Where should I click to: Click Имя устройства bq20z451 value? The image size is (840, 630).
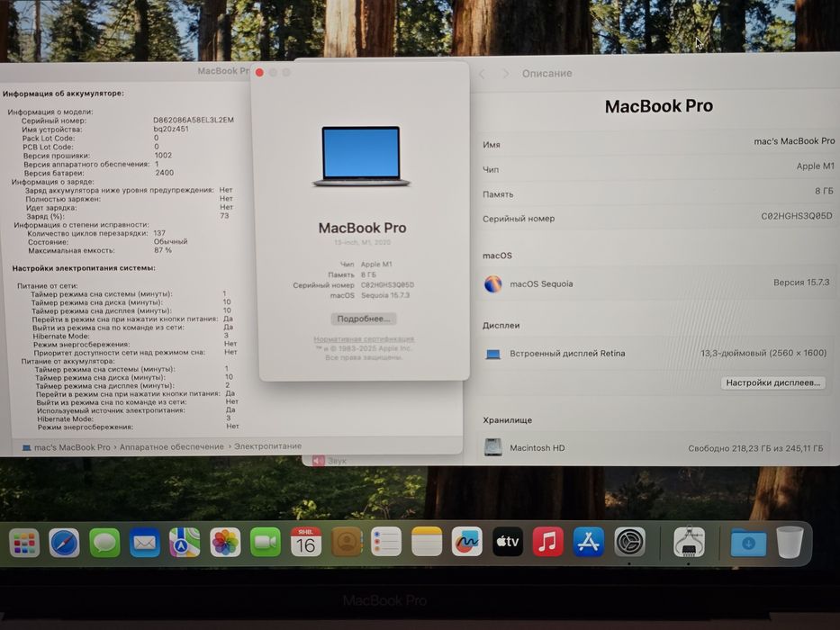click(171, 129)
